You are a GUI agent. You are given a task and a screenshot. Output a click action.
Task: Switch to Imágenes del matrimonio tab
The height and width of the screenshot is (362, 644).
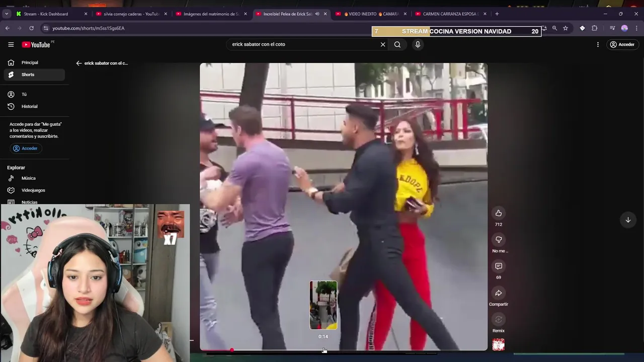click(x=211, y=14)
